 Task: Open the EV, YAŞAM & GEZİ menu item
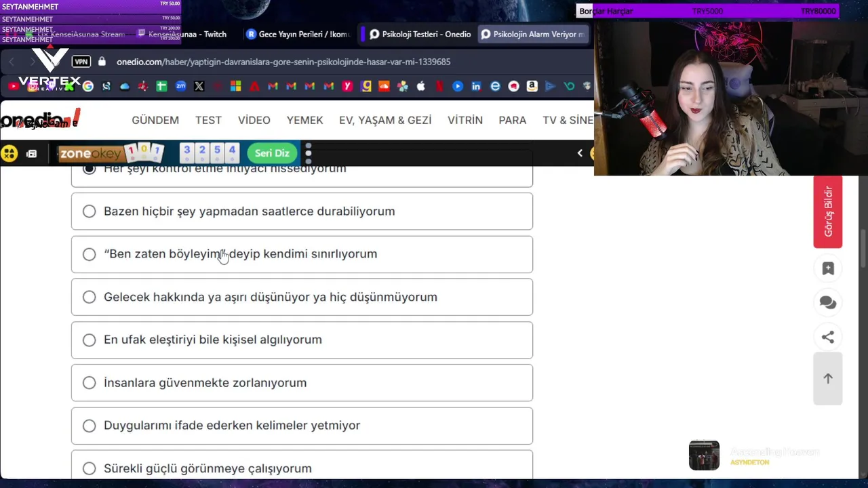[385, 120]
